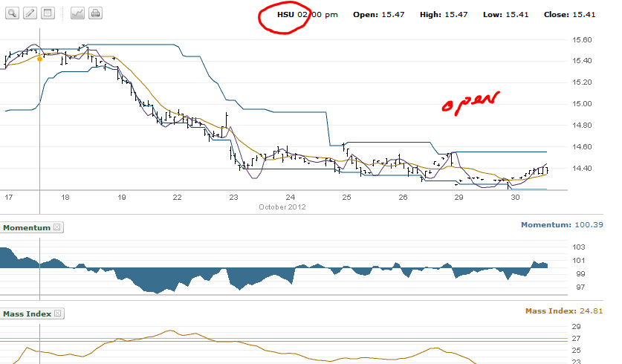The width and height of the screenshot is (622, 364).
Task: Click the Open: 15.47 value
Action: 379,15
